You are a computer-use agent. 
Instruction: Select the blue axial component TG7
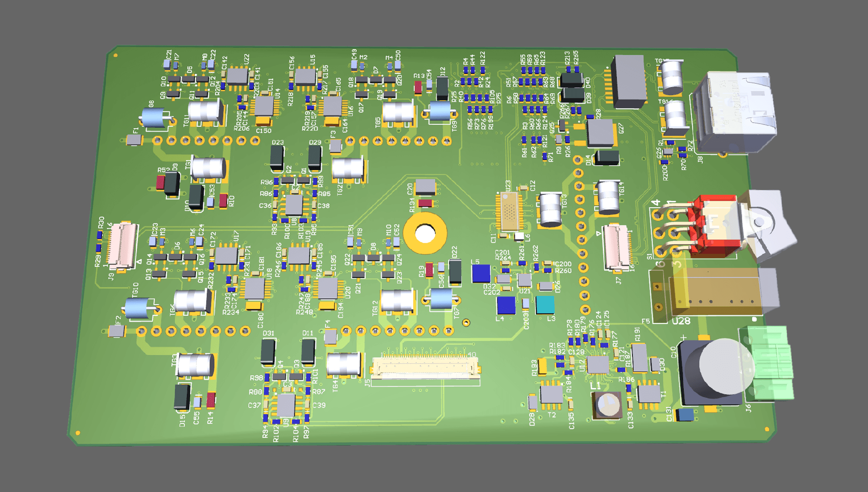click(x=441, y=299)
